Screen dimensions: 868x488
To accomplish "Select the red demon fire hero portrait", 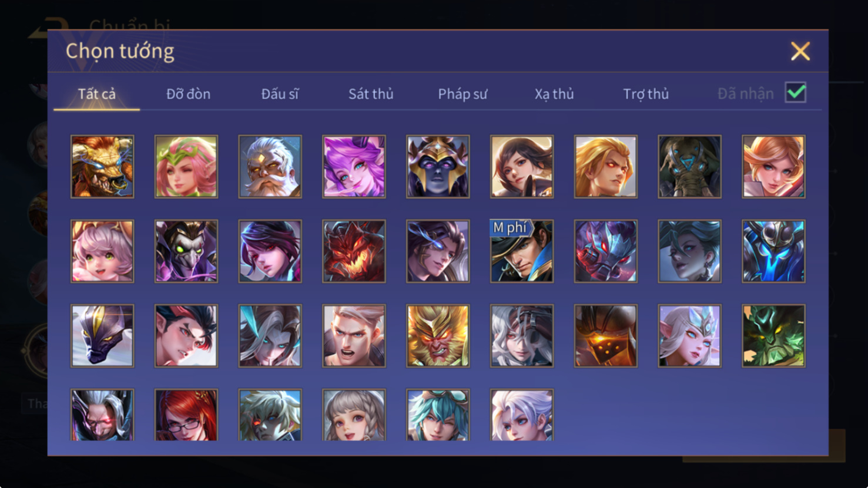I will pyautogui.click(x=354, y=251).
